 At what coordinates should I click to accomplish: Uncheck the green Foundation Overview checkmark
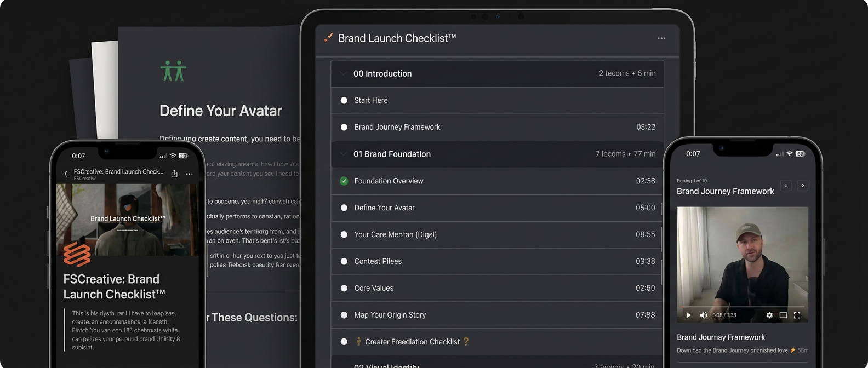pos(344,181)
